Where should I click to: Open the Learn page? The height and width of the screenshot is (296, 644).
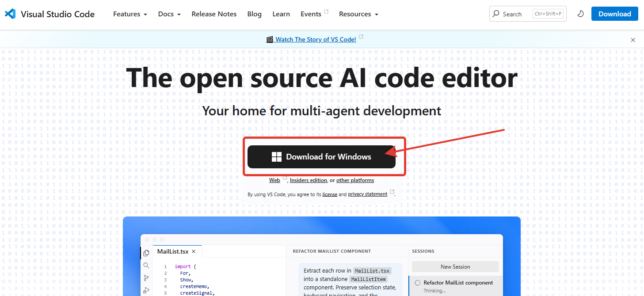click(x=281, y=14)
